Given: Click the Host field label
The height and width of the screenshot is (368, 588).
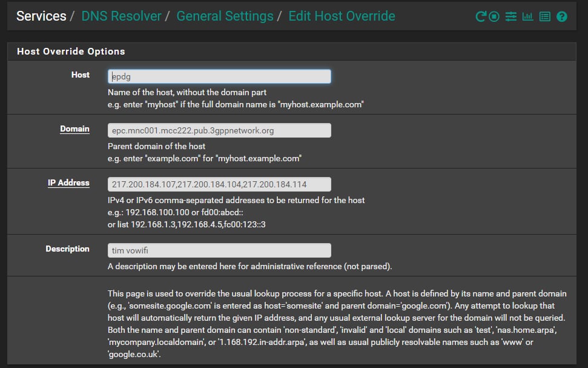Looking at the screenshot, I should [81, 75].
